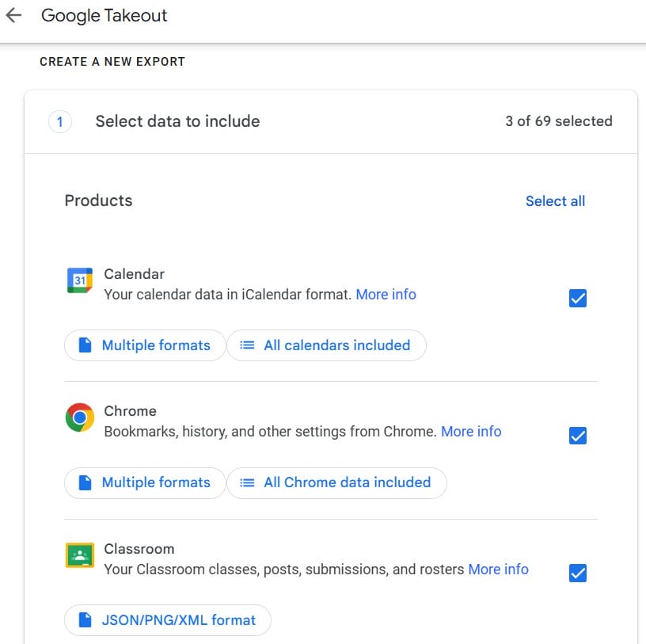The height and width of the screenshot is (644, 646).
Task: Open More info link for Chrome
Action: 471,432
